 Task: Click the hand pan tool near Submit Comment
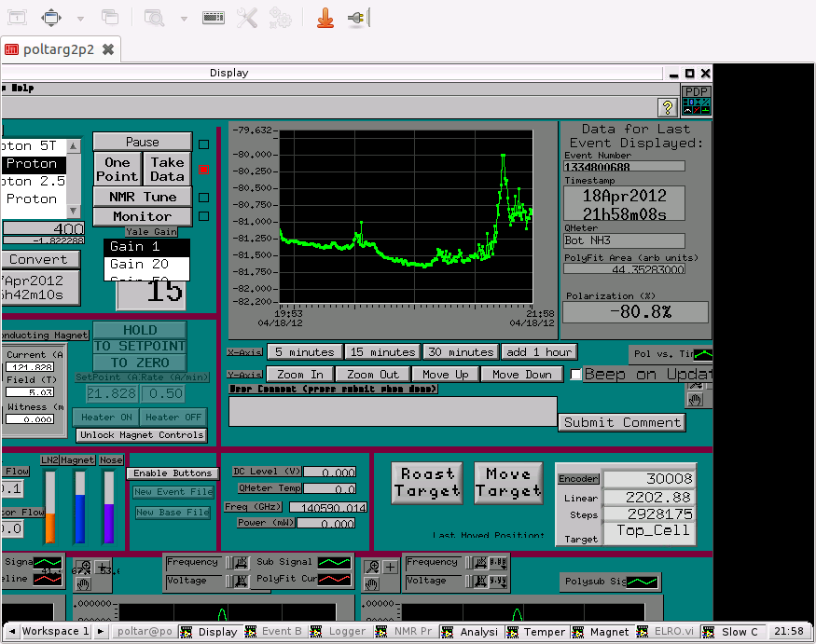tap(695, 400)
